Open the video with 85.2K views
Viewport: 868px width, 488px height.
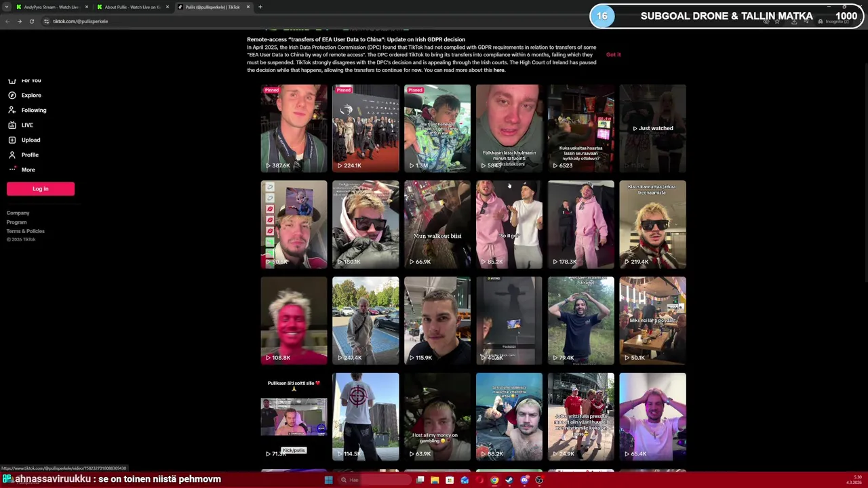pos(509,224)
